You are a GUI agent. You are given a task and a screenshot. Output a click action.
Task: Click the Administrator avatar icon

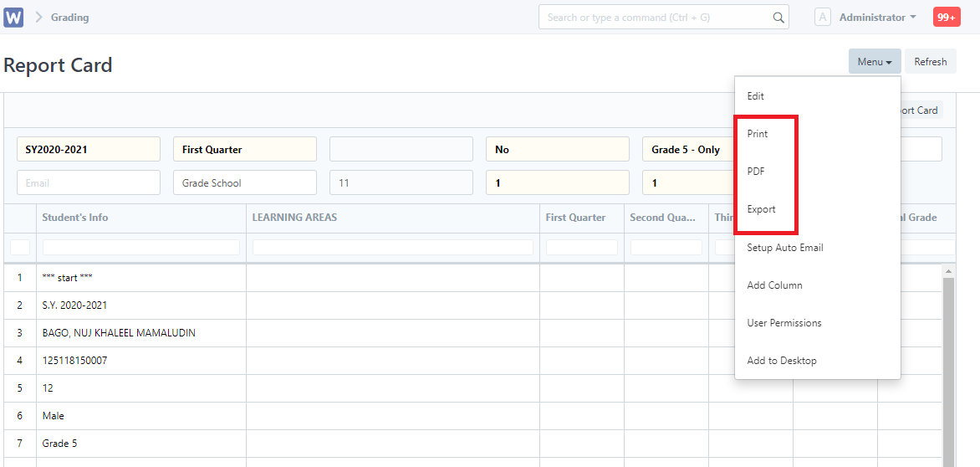coord(823,18)
